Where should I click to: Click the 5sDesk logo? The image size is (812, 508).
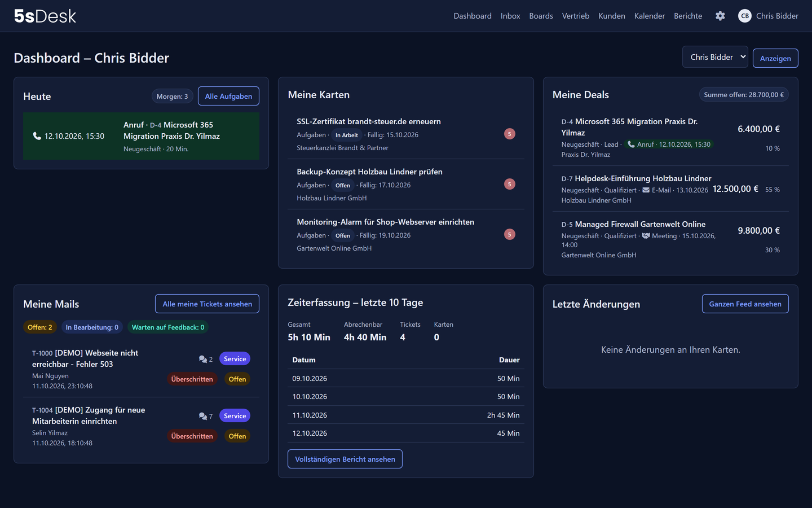point(45,16)
